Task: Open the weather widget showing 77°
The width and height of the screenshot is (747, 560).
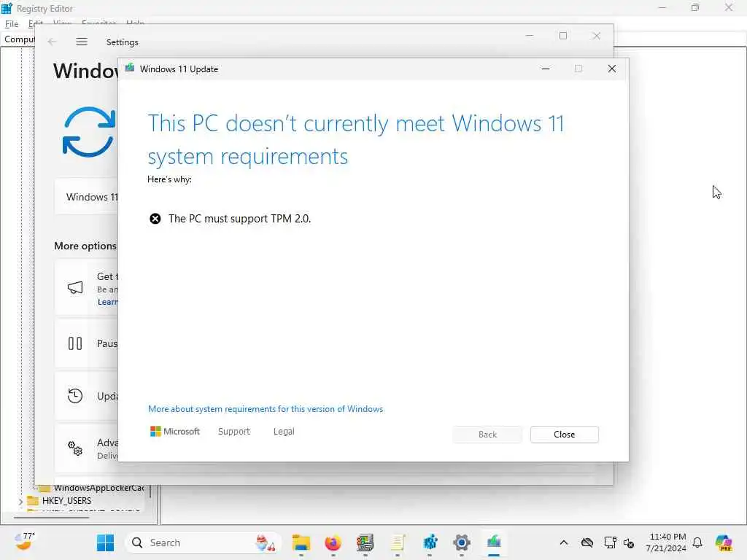Action: pos(24,542)
